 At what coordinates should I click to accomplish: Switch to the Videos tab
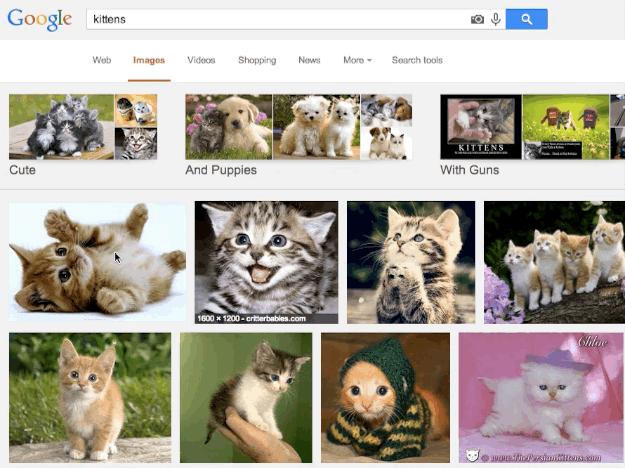tap(201, 60)
